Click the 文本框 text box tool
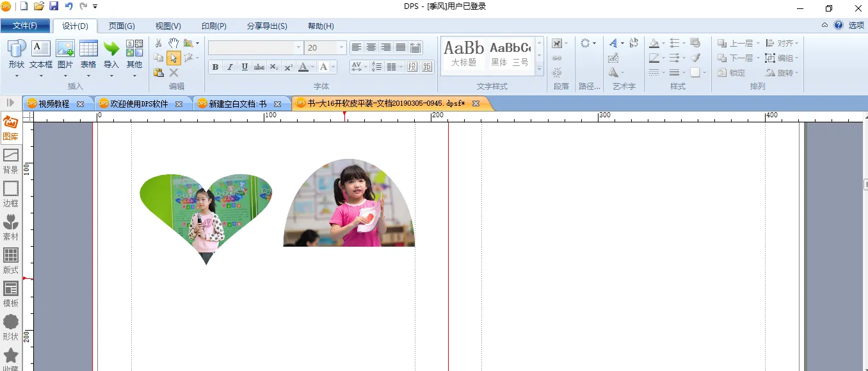Viewport: 868px width, 371px height. (x=41, y=54)
